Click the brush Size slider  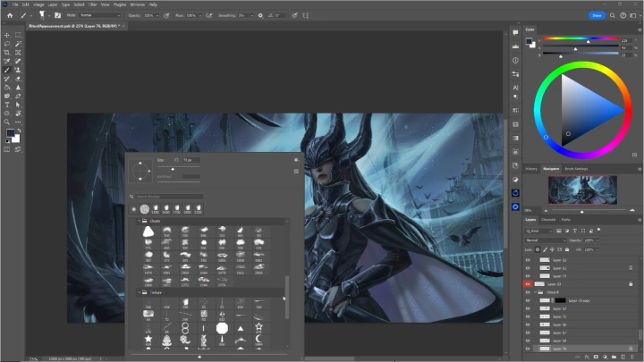pos(179,169)
